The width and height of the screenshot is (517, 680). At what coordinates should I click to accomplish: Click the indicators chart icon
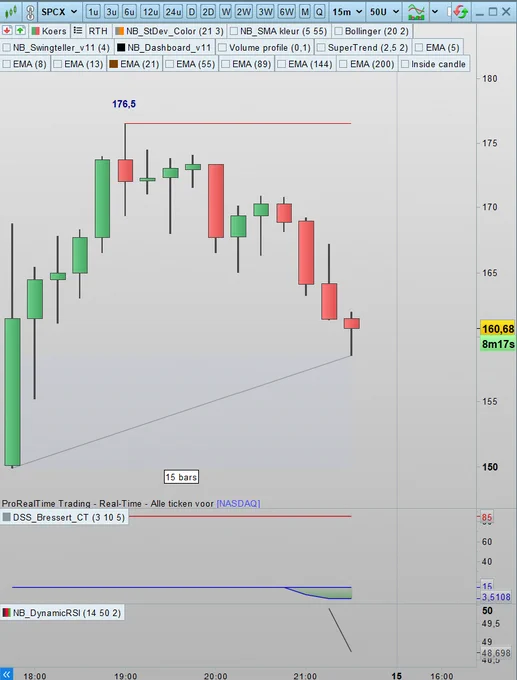[416, 12]
